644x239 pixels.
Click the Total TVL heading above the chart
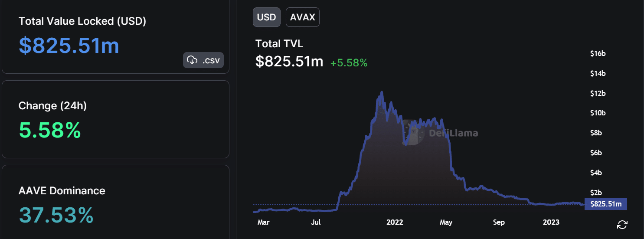pyautogui.click(x=279, y=44)
